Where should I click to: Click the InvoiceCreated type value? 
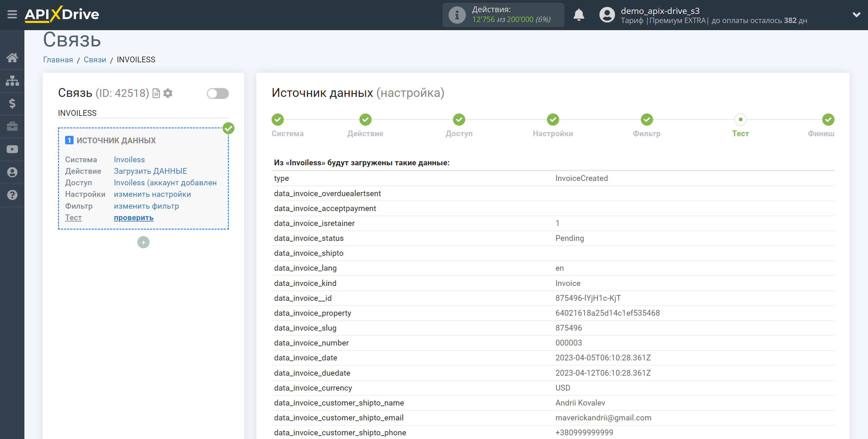coord(581,178)
